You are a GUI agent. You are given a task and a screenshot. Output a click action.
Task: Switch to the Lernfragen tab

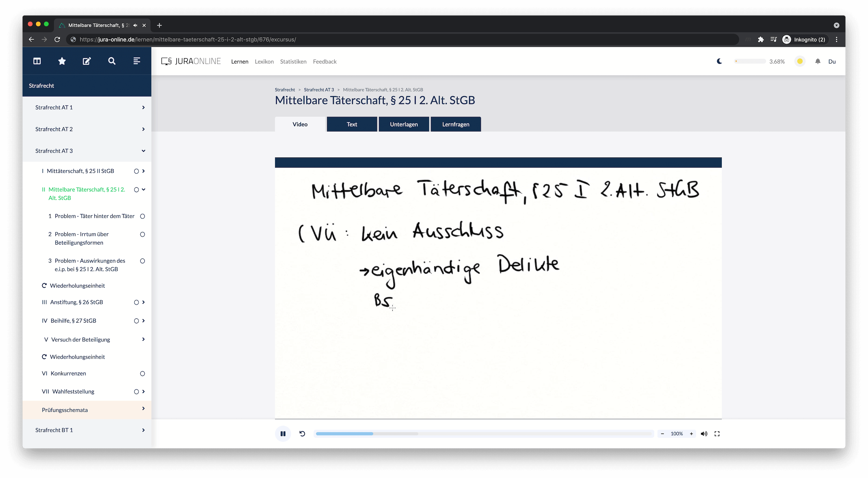coord(456,124)
